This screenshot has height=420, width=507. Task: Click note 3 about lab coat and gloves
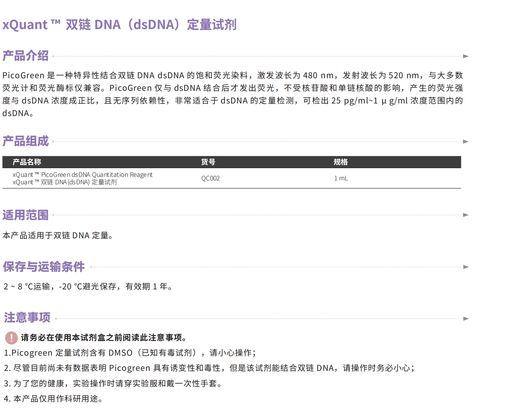(x=113, y=383)
